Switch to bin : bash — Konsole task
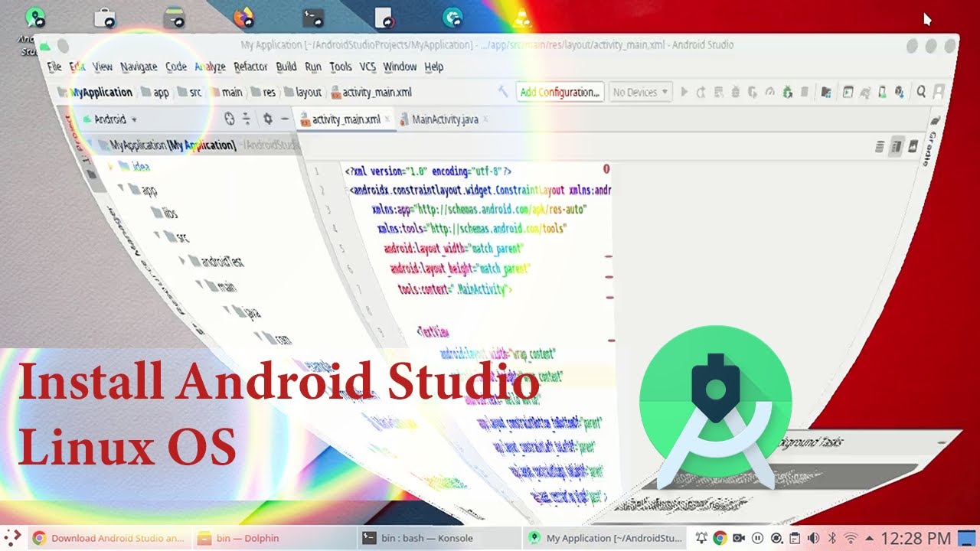The width and height of the screenshot is (980, 551). 439,538
